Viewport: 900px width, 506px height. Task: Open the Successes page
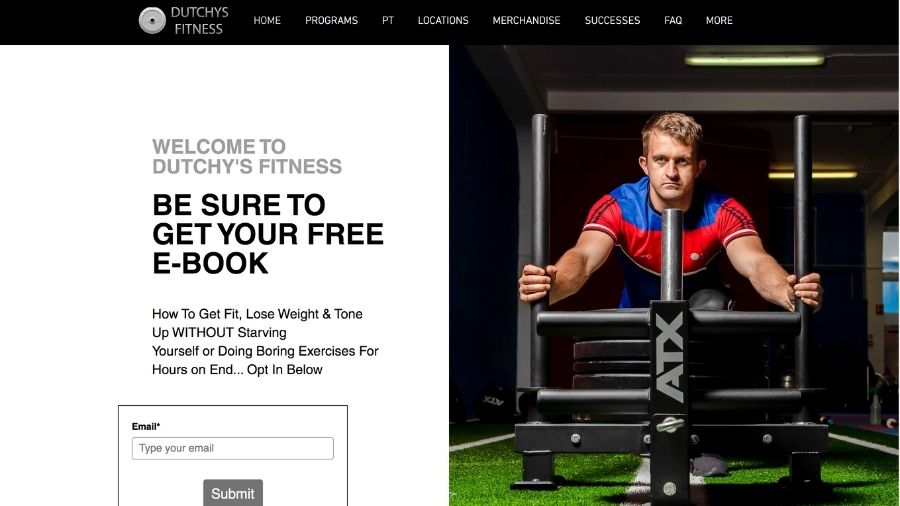(x=612, y=20)
